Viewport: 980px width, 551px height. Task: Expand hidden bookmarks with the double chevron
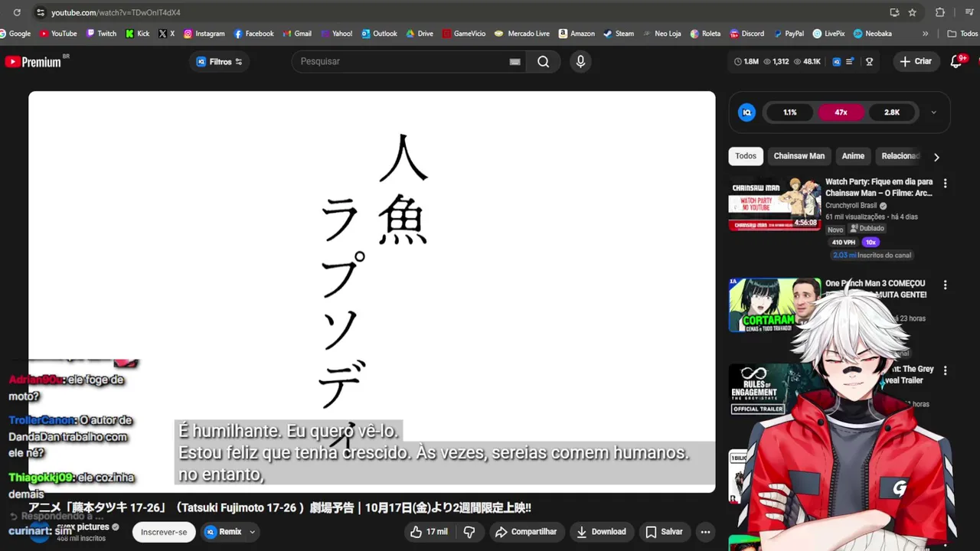pos(925,34)
